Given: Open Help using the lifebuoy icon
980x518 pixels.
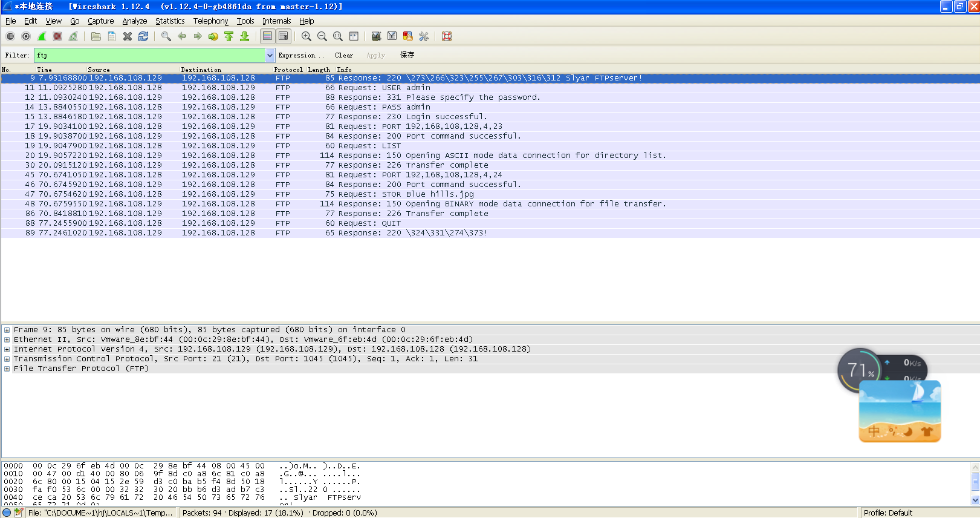Looking at the screenshot, I should click(447, 36).
